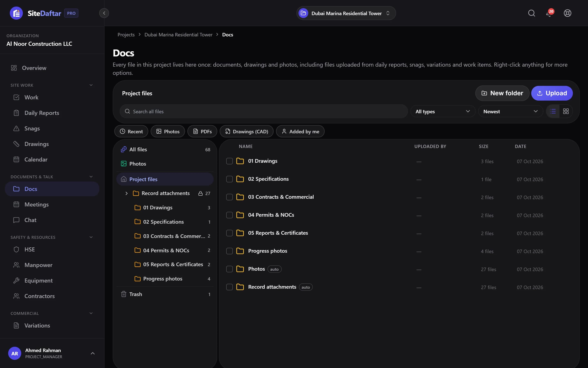Screen dimensions: 588x368
Task: Open Snags in the sidebar
Action: [52, 129]
